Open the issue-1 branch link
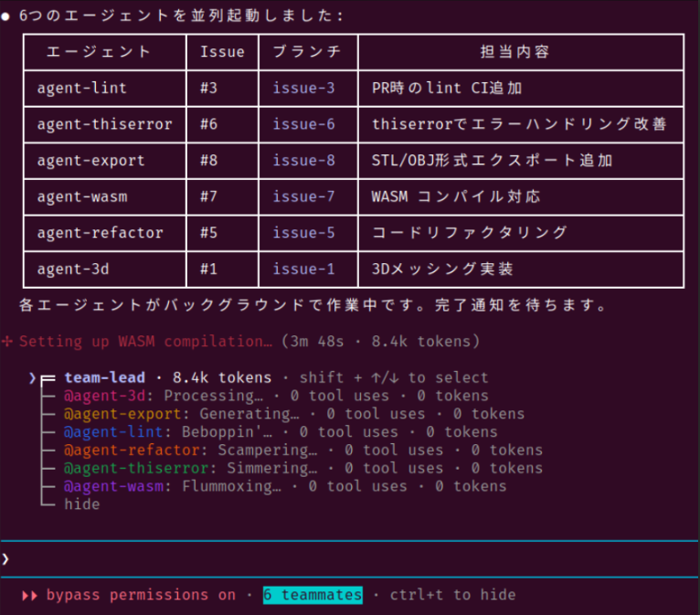The image size is (700, 615). pyautogui.click(x=303, y=269)
